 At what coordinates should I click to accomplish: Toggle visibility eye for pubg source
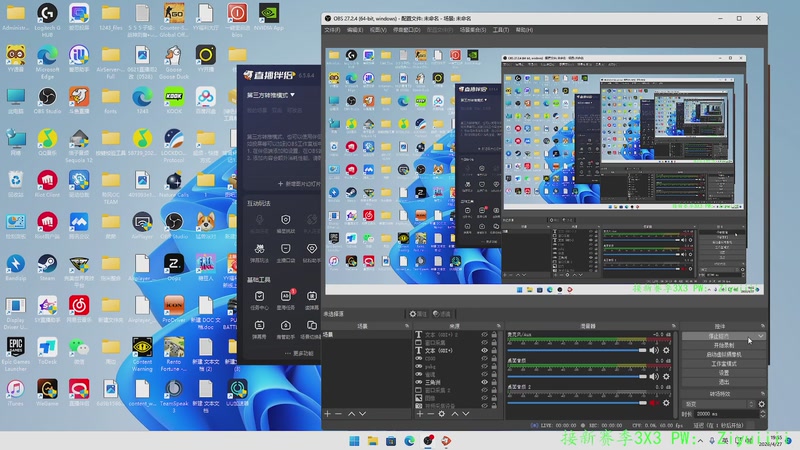(484, 366)
